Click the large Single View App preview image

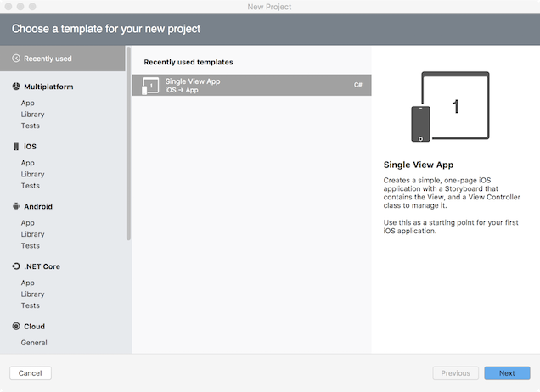coord(450,107)
